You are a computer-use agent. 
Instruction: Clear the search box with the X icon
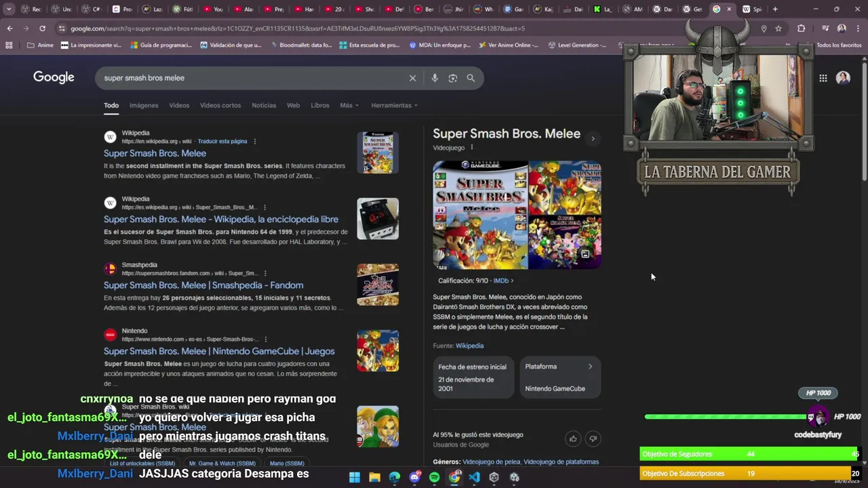pos(412,78)
